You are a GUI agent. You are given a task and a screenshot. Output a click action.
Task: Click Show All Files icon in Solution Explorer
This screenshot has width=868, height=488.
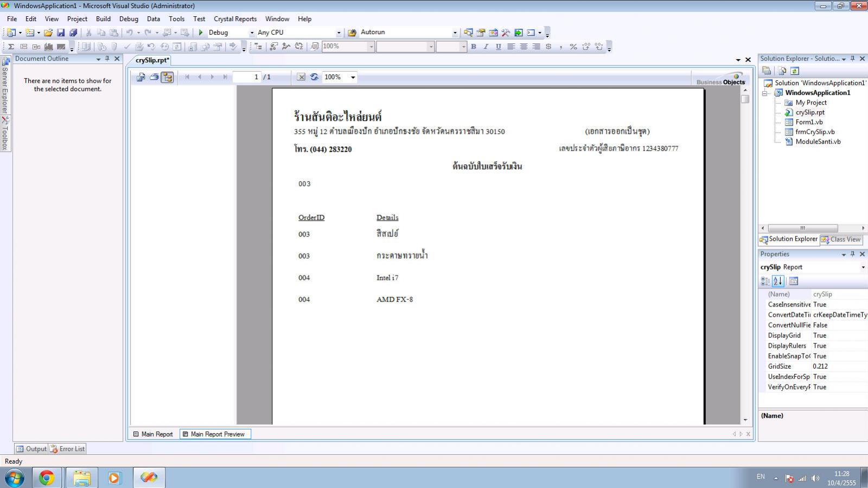[782, 71]
